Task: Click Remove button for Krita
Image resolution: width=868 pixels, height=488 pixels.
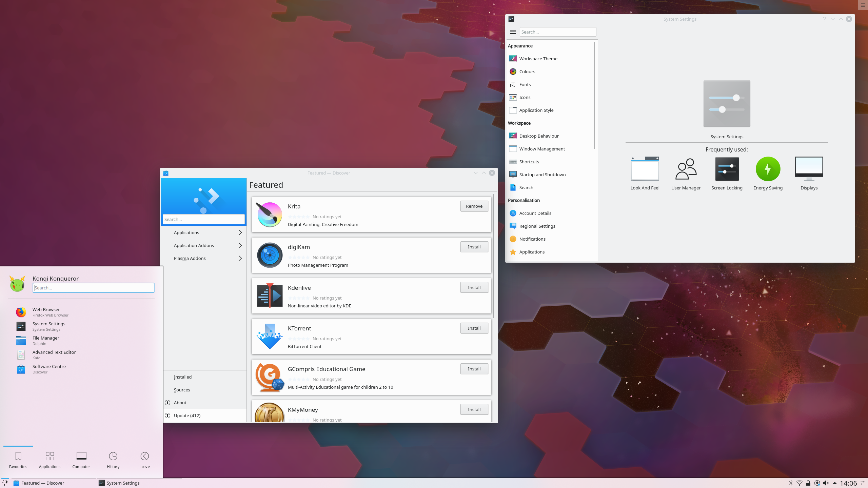Action: click(474, 206)
